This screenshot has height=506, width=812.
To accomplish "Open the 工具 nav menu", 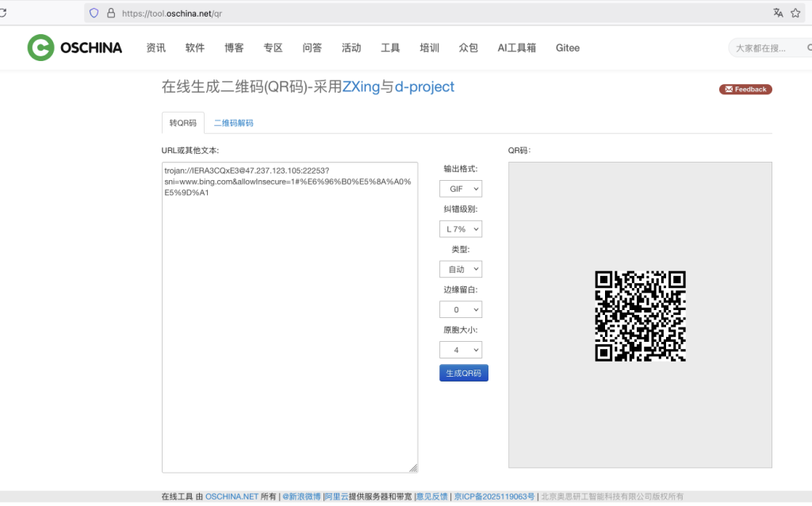I will coord(390,48).
